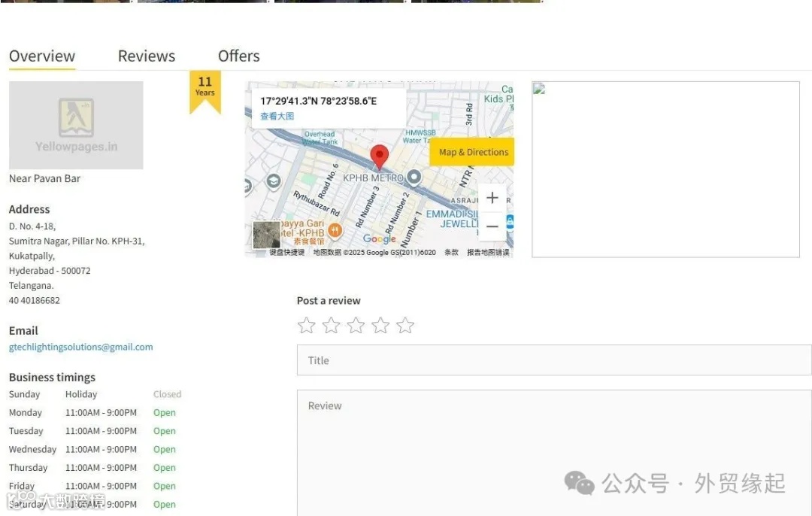Rate five stars in Post a review
The width and height of the screenshot is (812, 516).
tap(405, 326)
